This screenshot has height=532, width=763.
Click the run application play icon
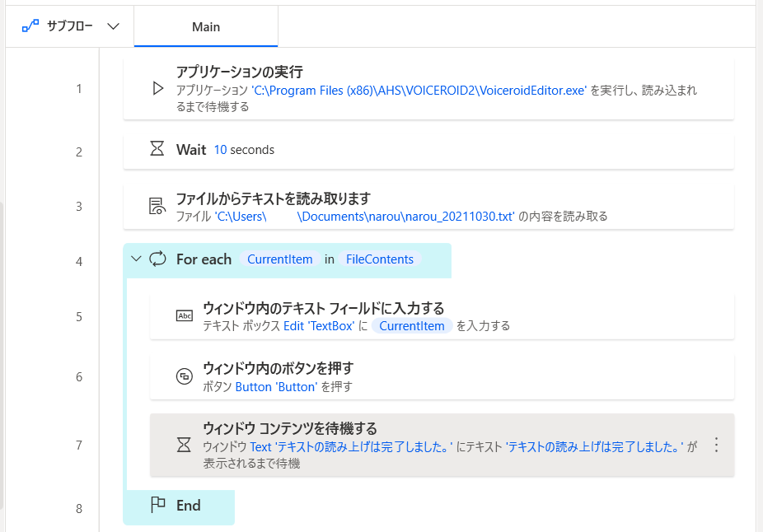[x=157, y=88]
